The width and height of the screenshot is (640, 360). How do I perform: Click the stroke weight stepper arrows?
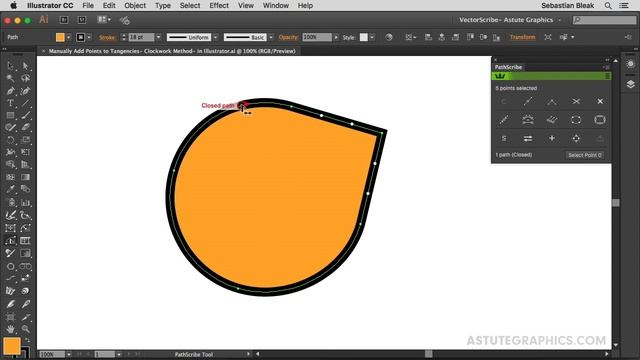tap(124, 37)
